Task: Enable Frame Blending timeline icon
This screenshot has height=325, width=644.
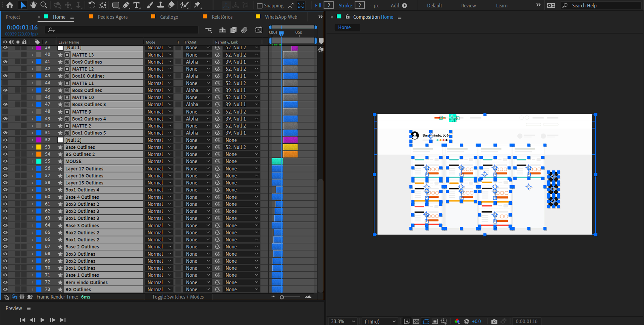Action: click(233, 30)
